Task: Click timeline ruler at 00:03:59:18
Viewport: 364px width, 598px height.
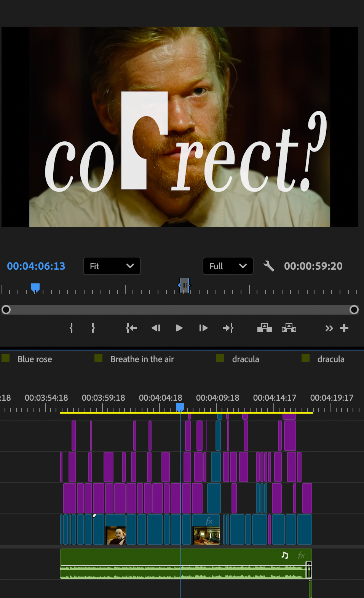Action: click(103, 398)
